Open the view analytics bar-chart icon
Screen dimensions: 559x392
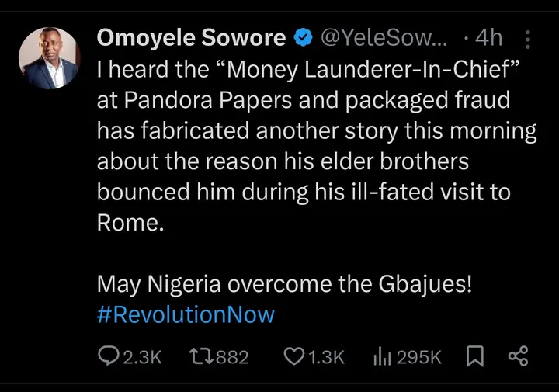click(x=381, y=356)
